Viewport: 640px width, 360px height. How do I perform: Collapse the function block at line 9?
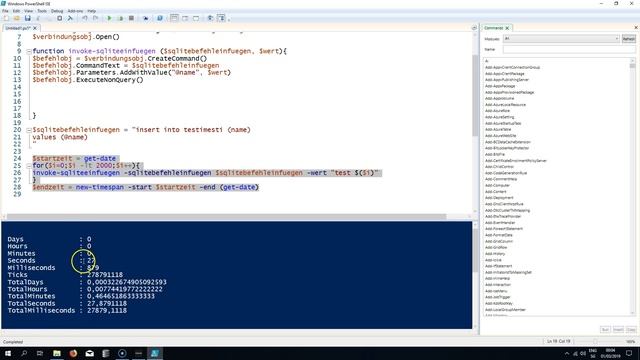(29, 51)
